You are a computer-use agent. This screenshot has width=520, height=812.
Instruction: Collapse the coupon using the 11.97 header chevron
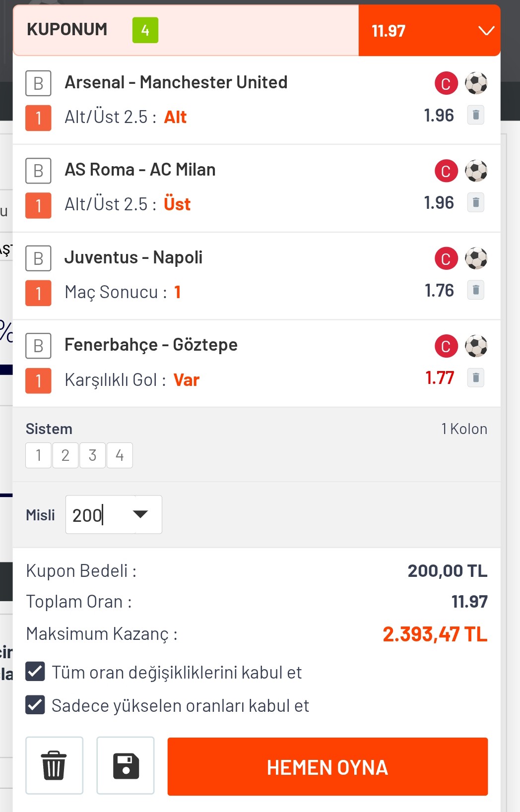pos(486,31)
